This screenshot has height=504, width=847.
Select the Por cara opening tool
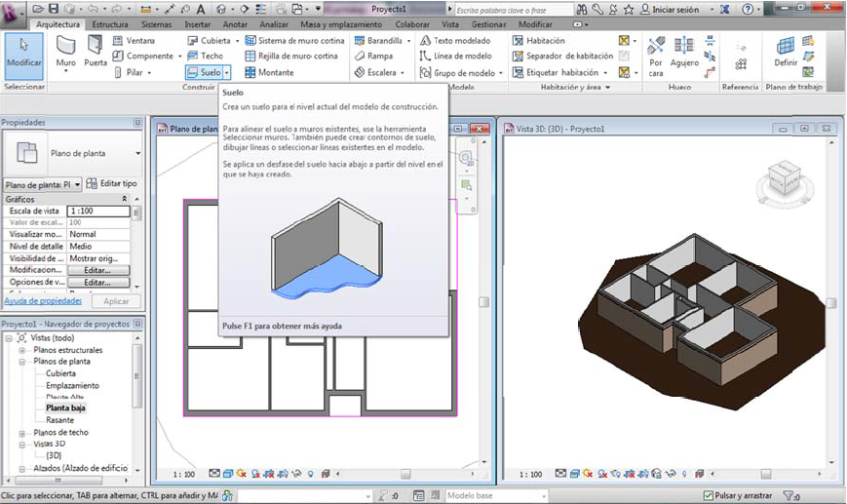656,57
